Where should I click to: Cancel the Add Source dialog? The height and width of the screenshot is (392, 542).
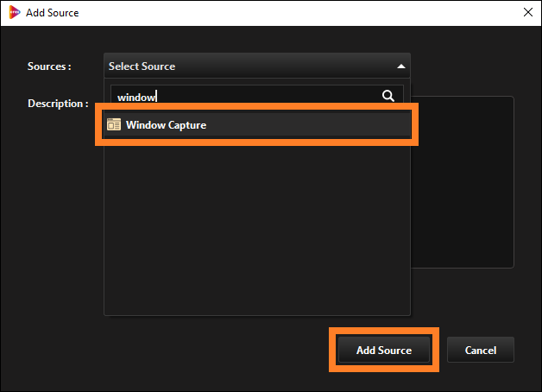point(481,350)
